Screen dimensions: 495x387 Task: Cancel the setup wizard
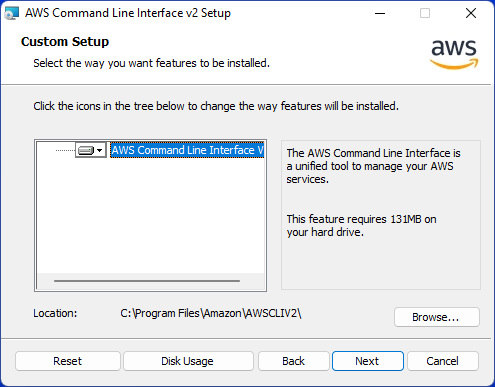(443, 361)
